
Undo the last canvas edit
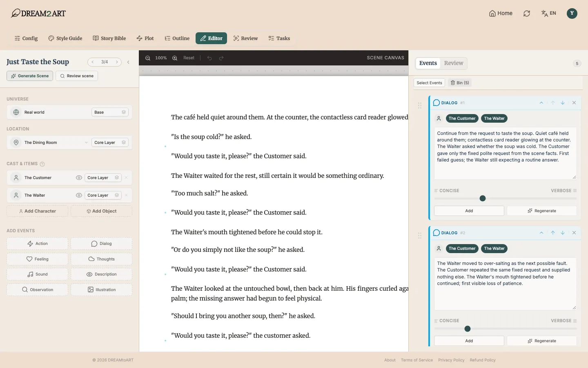coord(209,58)
